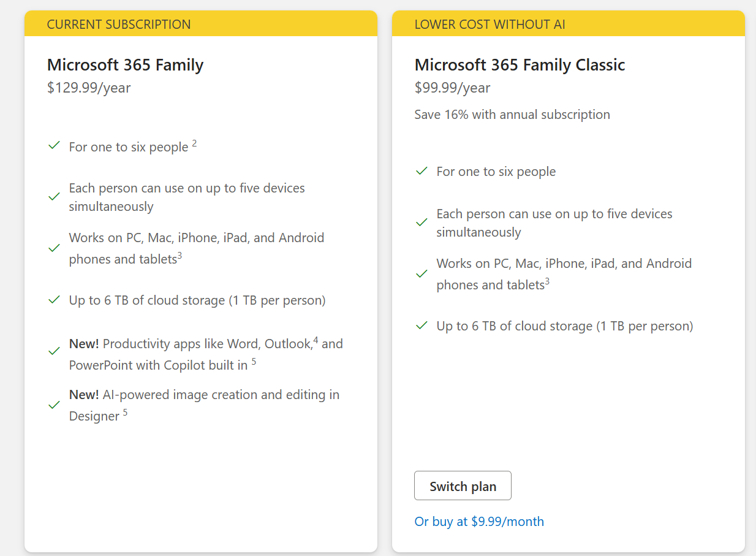
Task: Open the 'Or buy at $9.99/month' link
Action: point(479,522)
